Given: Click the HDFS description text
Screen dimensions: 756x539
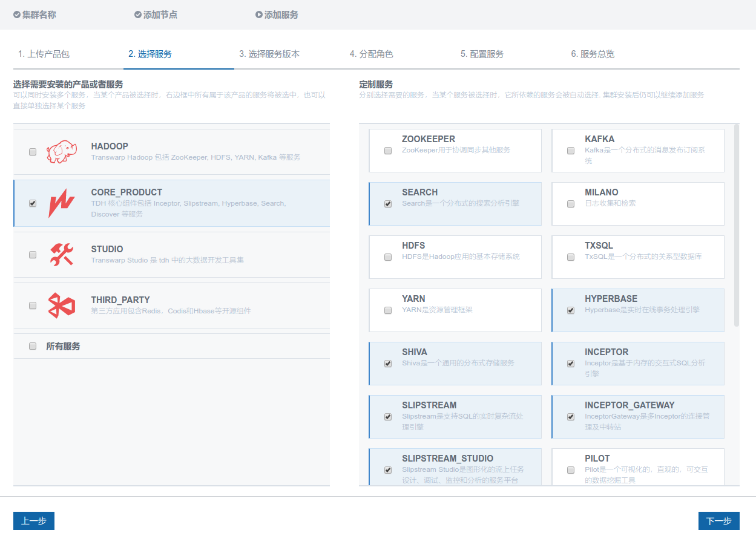Looking at the screenshot, I should pyautogui.click(x=461, y=256).
